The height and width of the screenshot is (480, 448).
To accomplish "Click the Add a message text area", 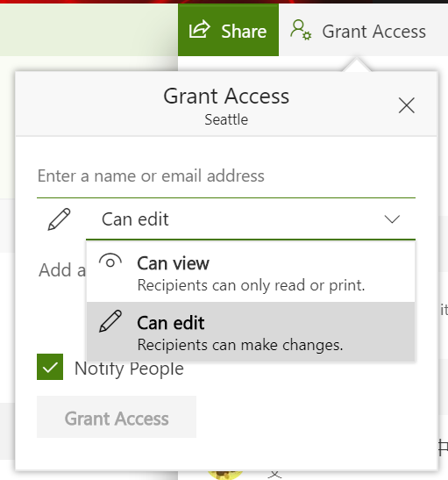I will click(x=61, y=270).
